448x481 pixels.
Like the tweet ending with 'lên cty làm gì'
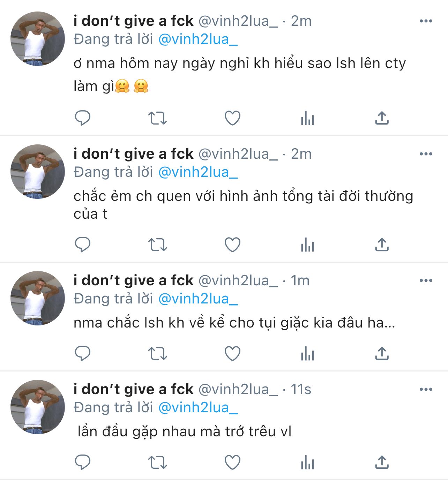[x=232, y=118]
